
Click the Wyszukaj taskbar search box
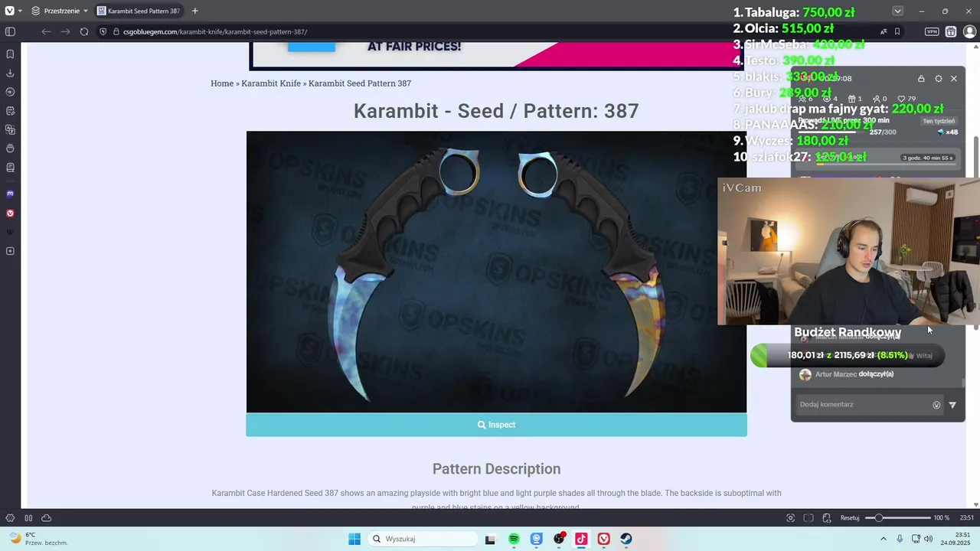tap(423, 539)
